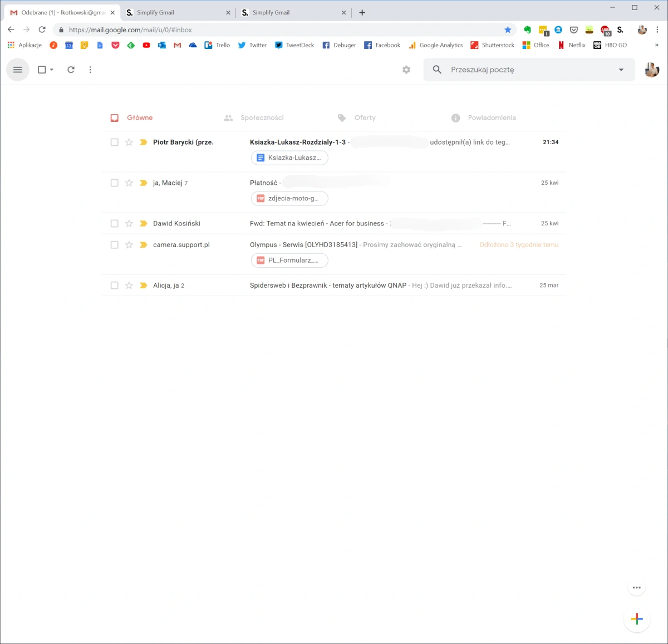Refresh the Gmail inbox list
Screen dimensions: 668x644
point(71,70)
